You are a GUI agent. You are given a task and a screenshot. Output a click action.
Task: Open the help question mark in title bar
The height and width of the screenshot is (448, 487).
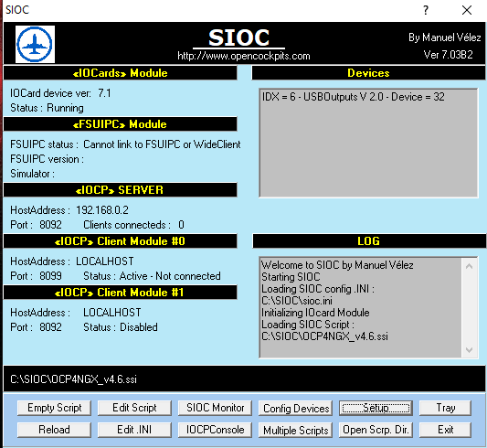tap(426, 10)
